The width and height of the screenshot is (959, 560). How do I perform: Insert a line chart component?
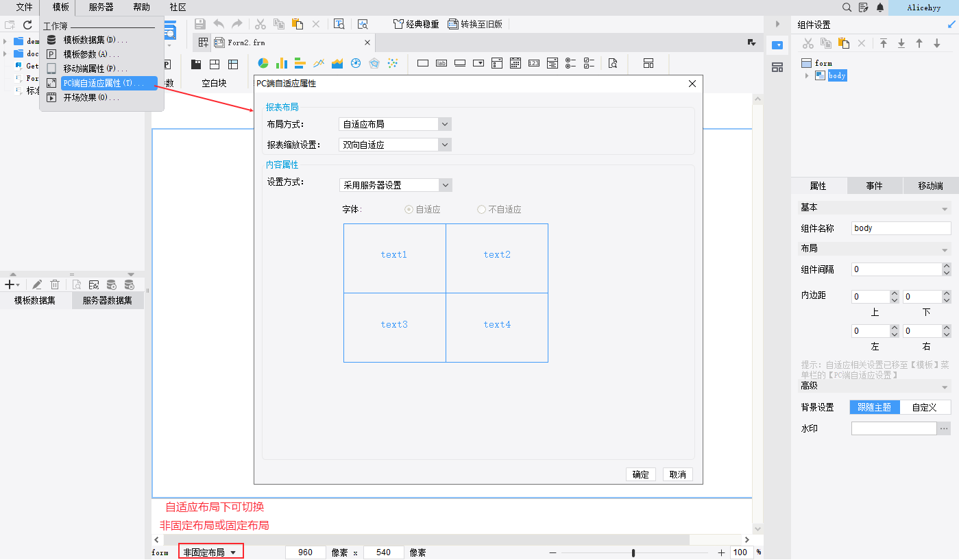pos(319,63)
